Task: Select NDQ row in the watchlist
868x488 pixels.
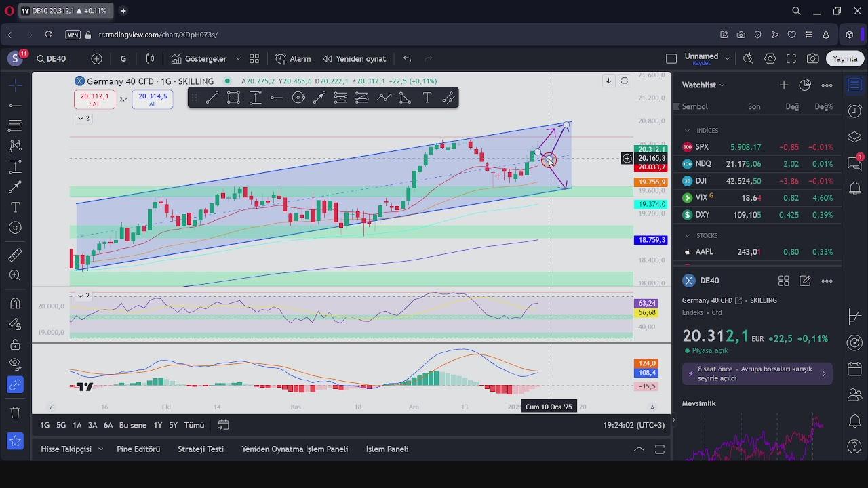Action: point(757,164)
